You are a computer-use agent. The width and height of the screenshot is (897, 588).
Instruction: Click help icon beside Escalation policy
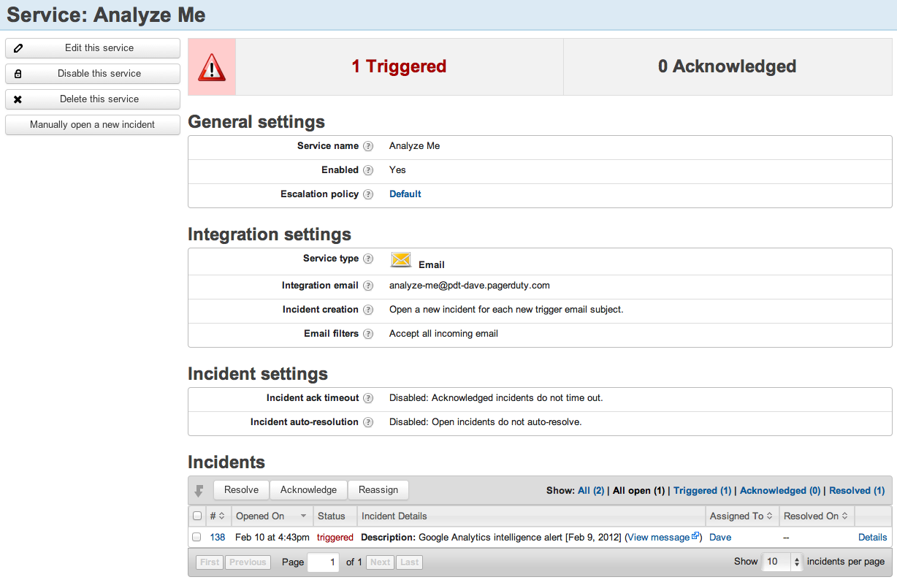coord(368,194)
